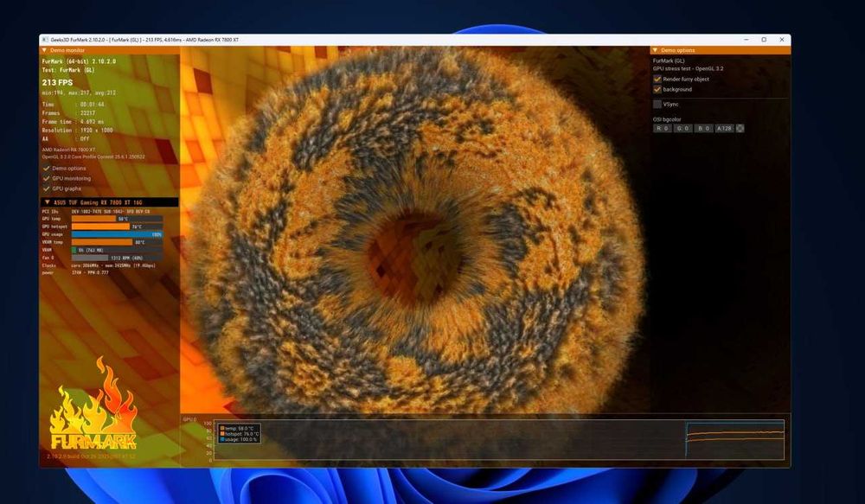Click the FurMark flame logo
865x504 pixels.
click(x=93, y=405)
